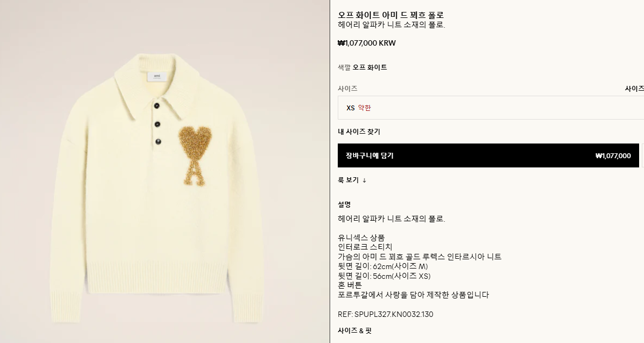Click the ₩1,077,000 KRW price text
This screenshot has height=343, width=644.
367,43
